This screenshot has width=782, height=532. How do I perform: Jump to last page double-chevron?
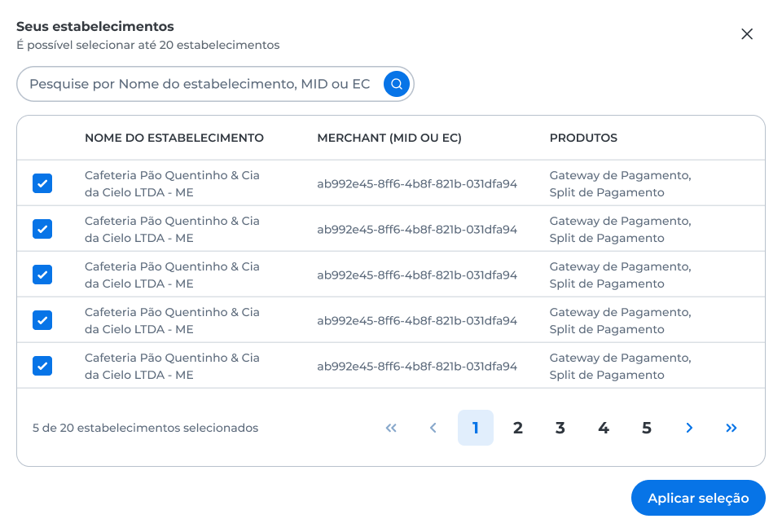[x=731, y=428]
